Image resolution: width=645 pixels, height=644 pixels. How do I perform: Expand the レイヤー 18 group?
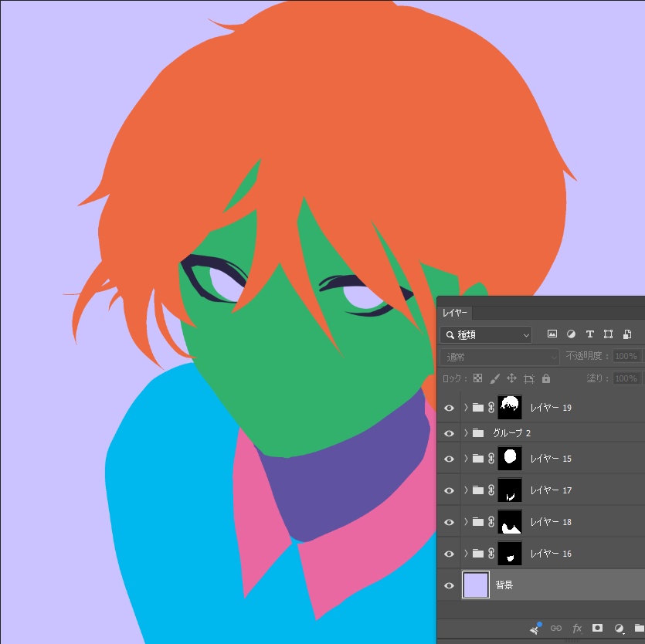click(466, 522)
